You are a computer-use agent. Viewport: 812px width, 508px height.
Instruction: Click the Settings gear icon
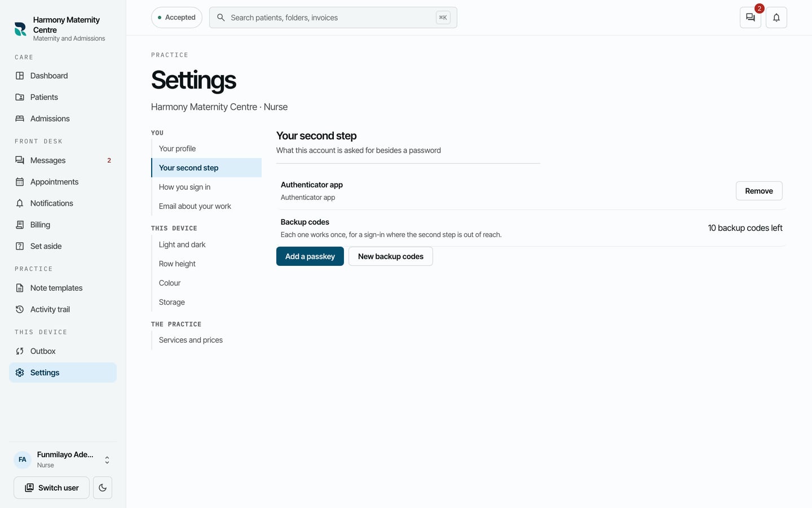click(x=20, y=373)
